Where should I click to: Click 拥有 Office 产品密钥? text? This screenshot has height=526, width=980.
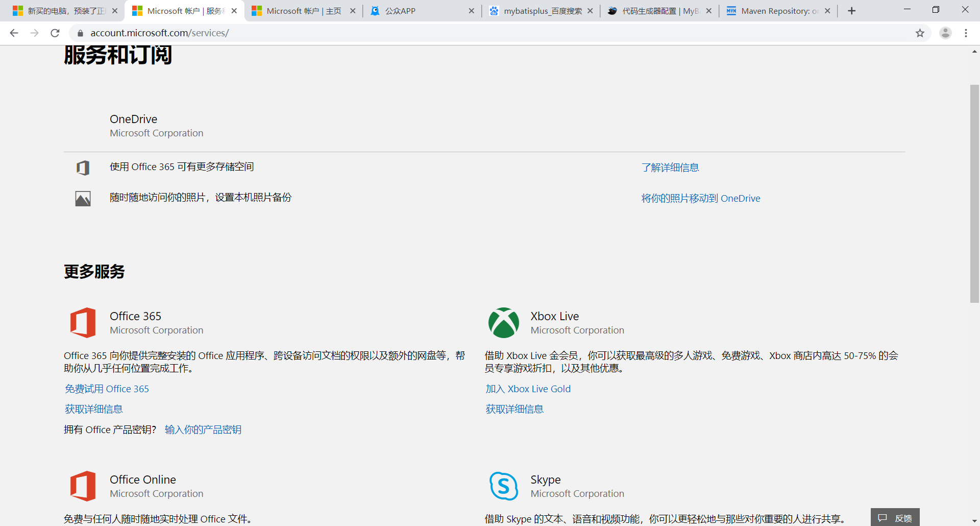coord(110,429)
